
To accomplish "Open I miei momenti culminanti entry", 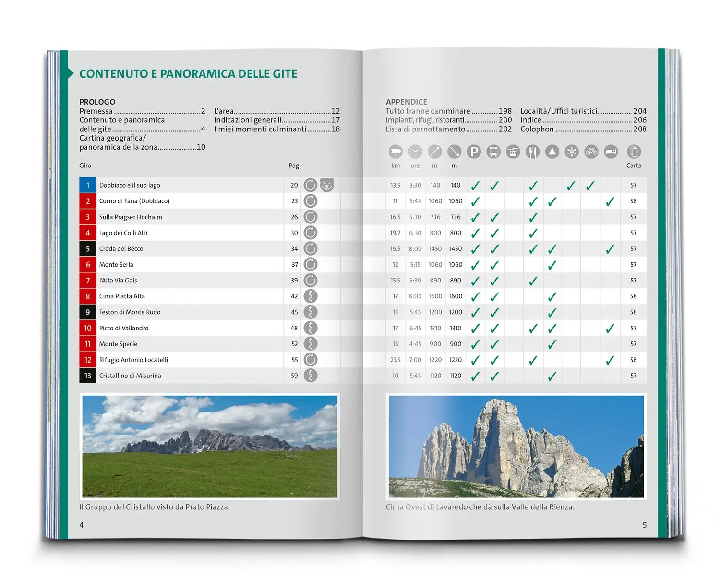I will pos(277,129).
